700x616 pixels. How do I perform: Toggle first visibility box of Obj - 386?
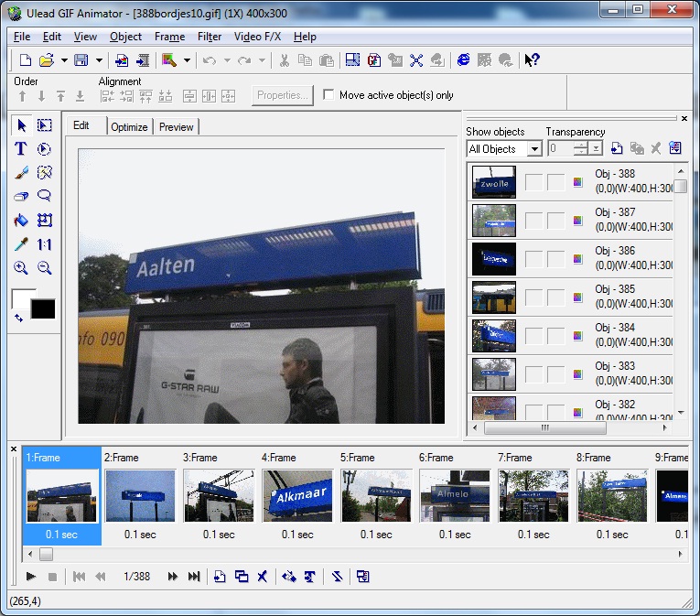pos(534,259)
